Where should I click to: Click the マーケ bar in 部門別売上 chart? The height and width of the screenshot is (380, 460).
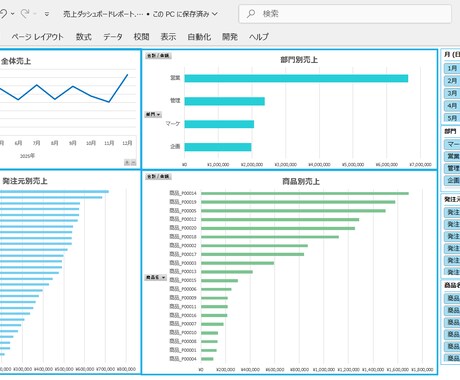[219, 124]
